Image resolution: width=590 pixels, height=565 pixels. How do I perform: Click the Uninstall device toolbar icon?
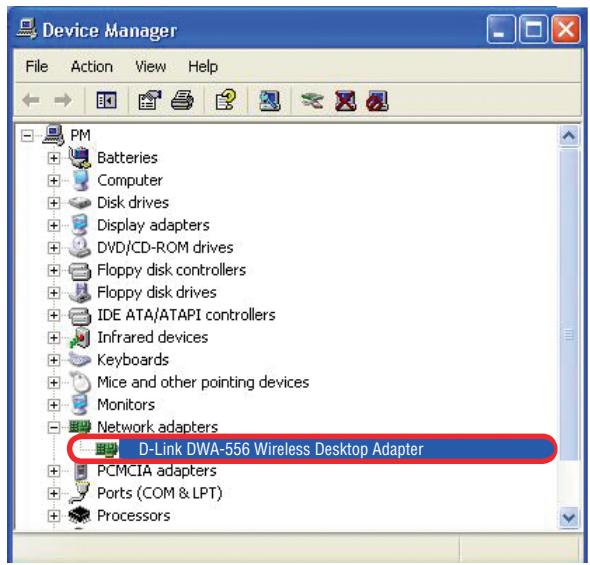345,100
